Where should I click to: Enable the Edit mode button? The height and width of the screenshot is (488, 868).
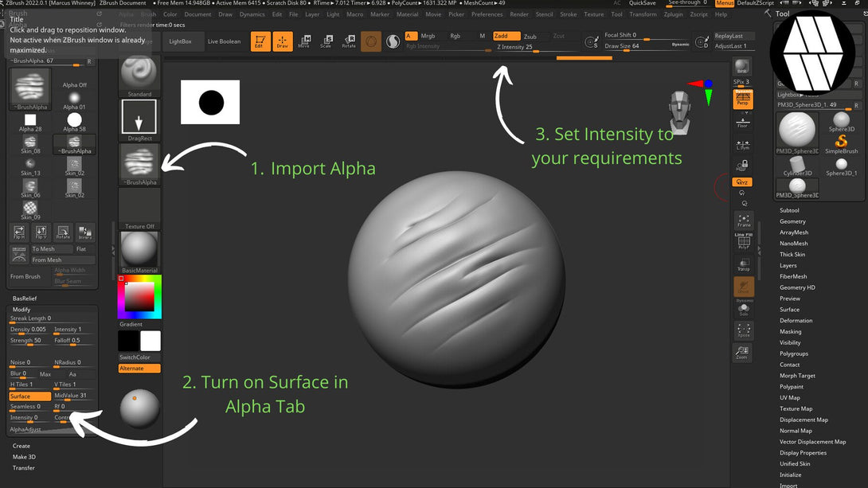tap(260, 41)
